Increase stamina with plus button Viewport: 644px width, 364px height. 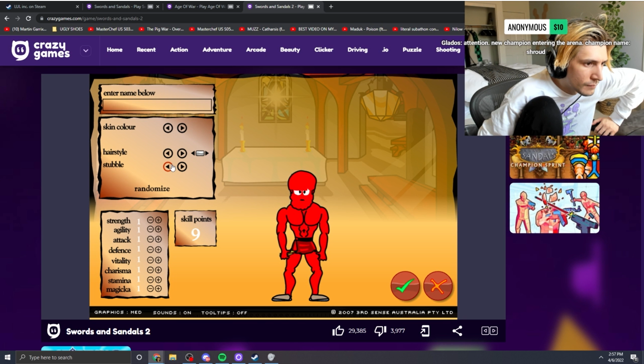pyautogui.click(x=158, y=279)
